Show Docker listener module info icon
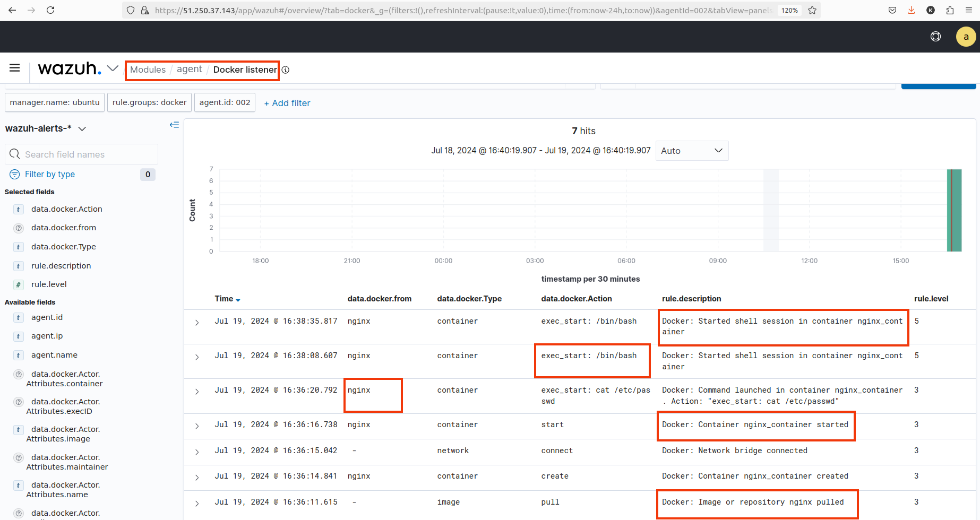980x520 pixels. point(286,70)
